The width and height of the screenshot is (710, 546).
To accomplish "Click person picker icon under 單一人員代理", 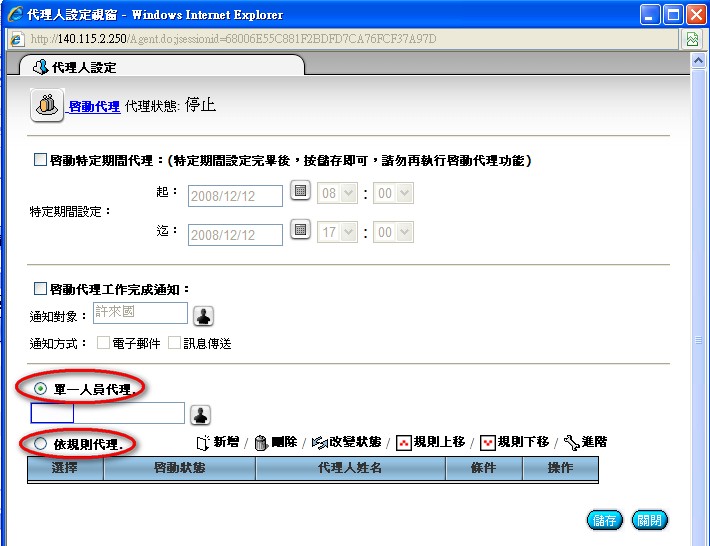I will [x=200, y=415].
